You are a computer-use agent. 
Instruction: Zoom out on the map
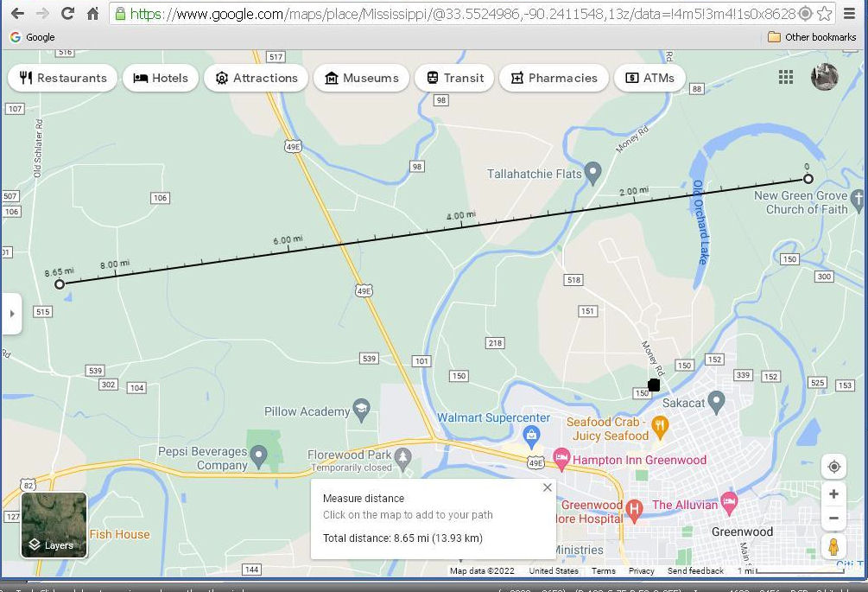tap(833, 519)
